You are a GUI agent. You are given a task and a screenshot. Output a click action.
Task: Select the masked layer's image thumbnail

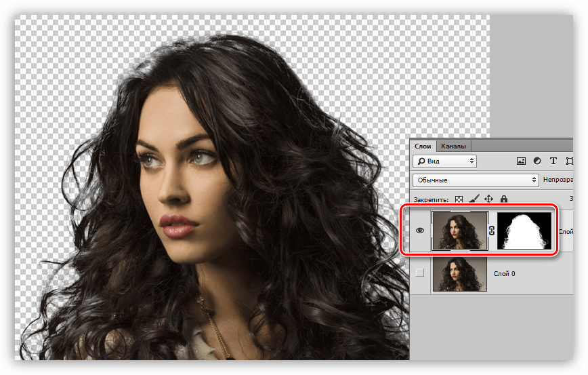pyautogui.click(x=460, y=231)
